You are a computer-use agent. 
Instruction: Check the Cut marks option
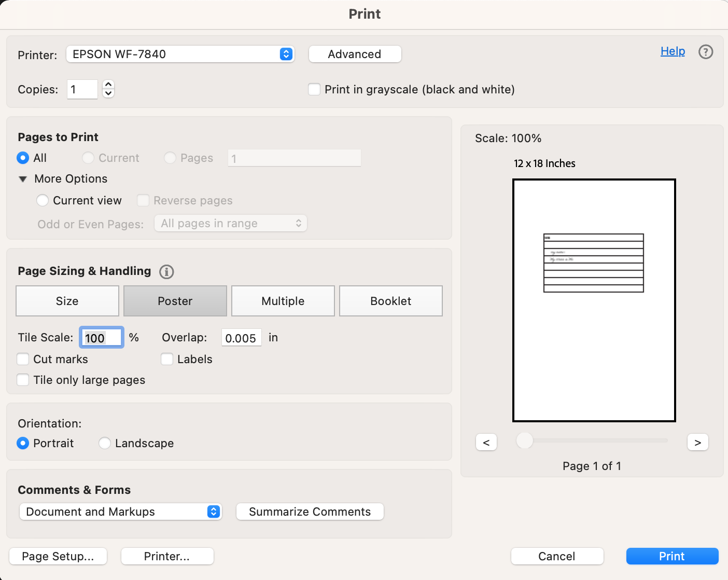[x=23, y=359]
